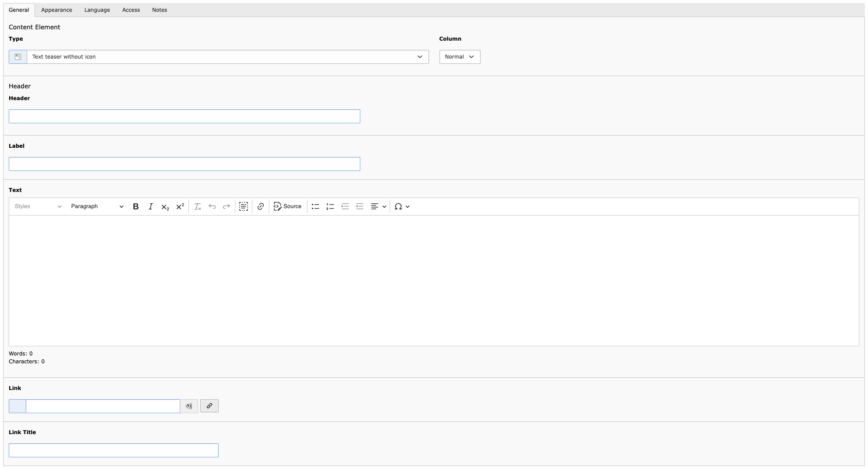868x470 pixels.
Task: Insert a numbered list
Action: 330,206
